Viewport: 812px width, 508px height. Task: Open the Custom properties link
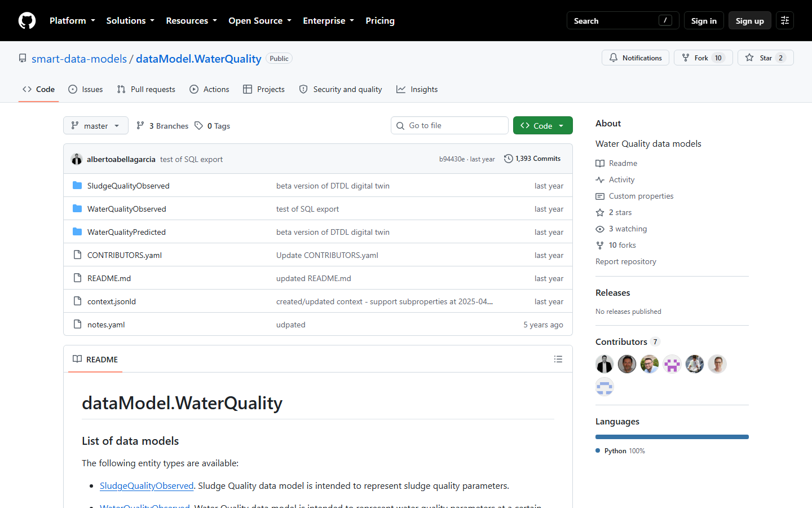pos(634,196)
